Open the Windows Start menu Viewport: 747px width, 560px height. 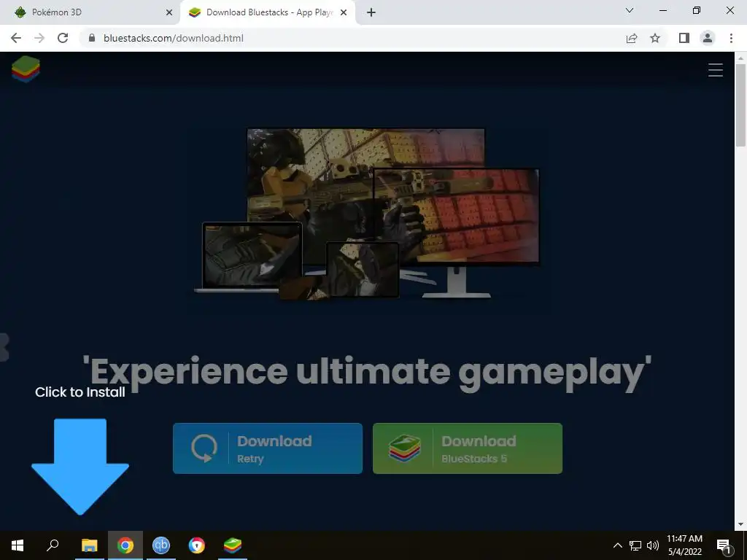[x=18, y=545]
